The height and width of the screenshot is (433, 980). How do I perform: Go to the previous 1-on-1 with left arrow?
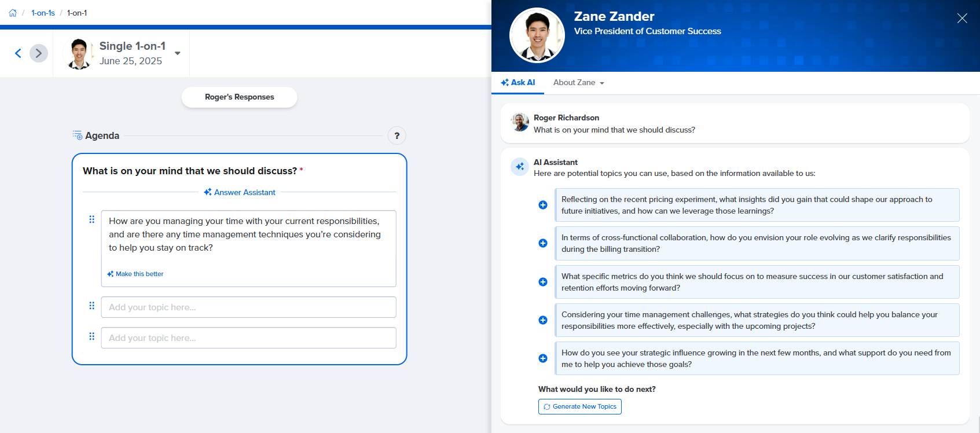point(18,53)
